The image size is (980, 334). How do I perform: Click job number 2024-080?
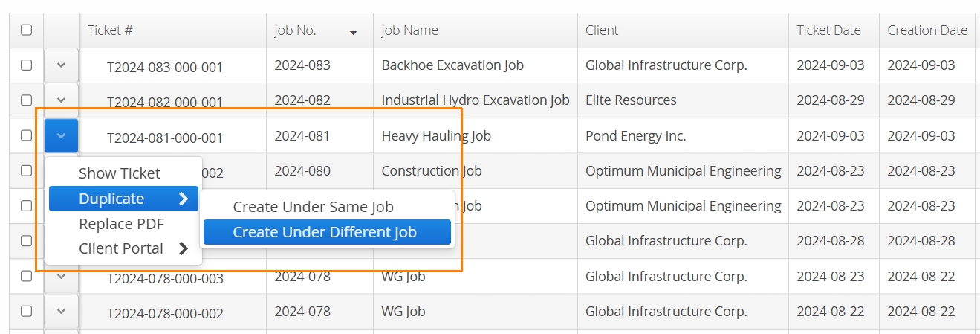pyautogui.click(x=302, y=171)
